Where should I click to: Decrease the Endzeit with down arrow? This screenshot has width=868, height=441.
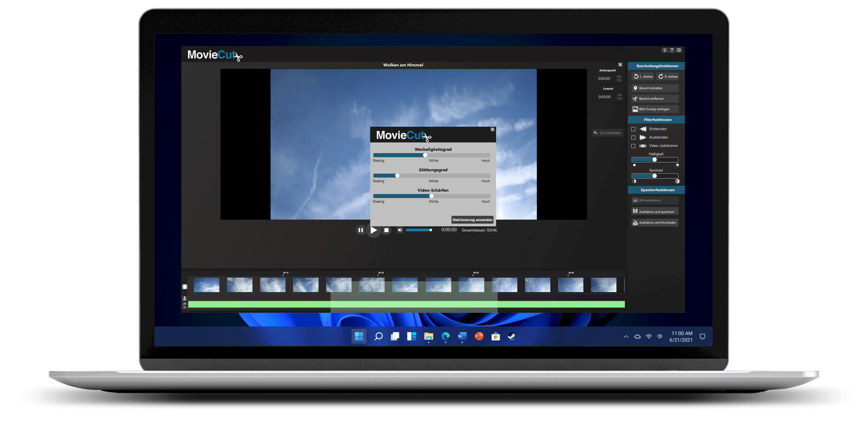point(619,99)
